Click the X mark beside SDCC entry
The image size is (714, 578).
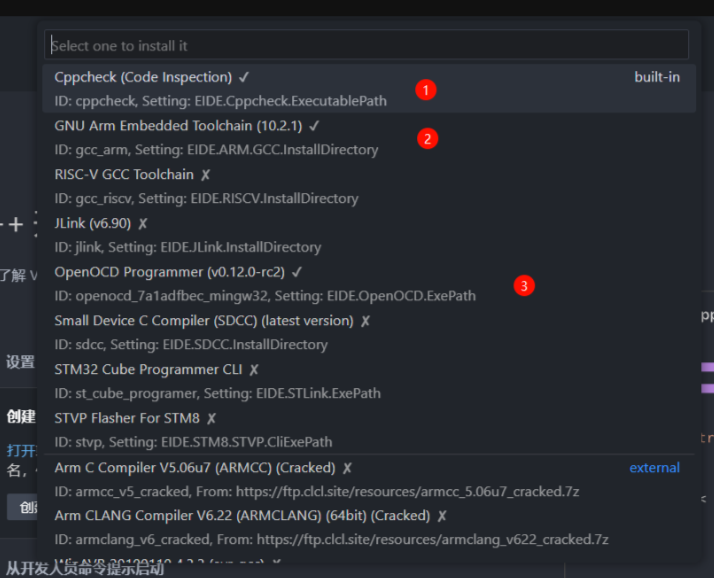coord(366,321)
